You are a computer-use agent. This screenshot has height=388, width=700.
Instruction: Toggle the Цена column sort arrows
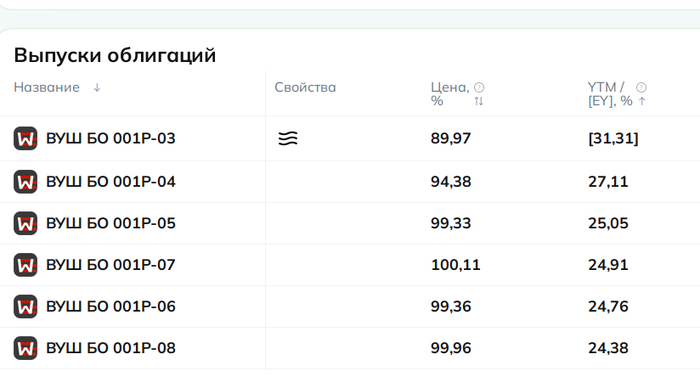click(479, 101)
